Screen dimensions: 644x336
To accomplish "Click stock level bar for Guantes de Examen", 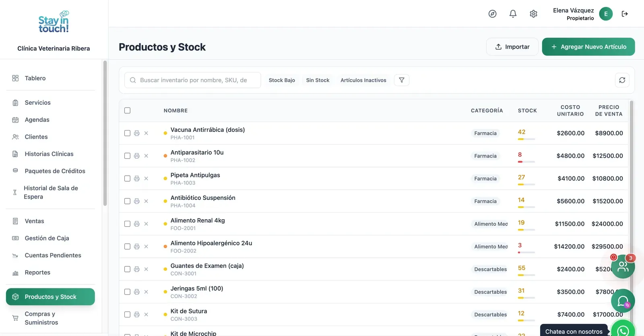I will pos(526,275).
